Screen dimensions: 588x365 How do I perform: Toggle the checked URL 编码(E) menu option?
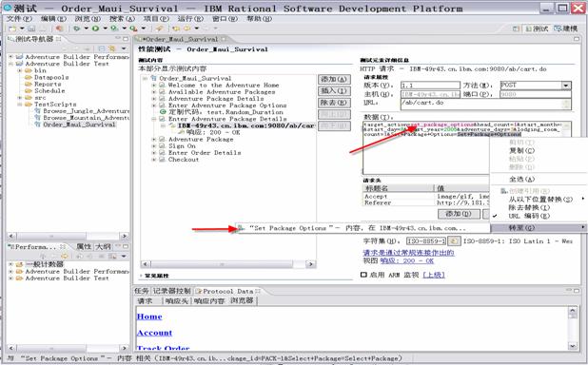point(529,216)
